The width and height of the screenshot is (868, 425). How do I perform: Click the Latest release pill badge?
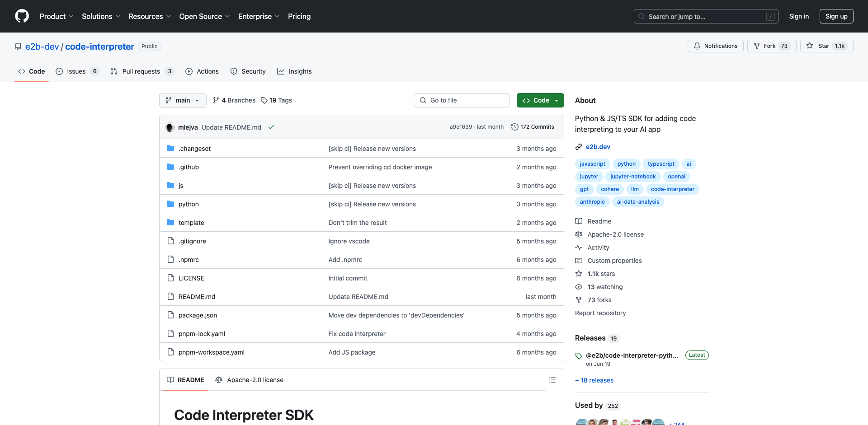pyautogui.click(x=697, y=355)
